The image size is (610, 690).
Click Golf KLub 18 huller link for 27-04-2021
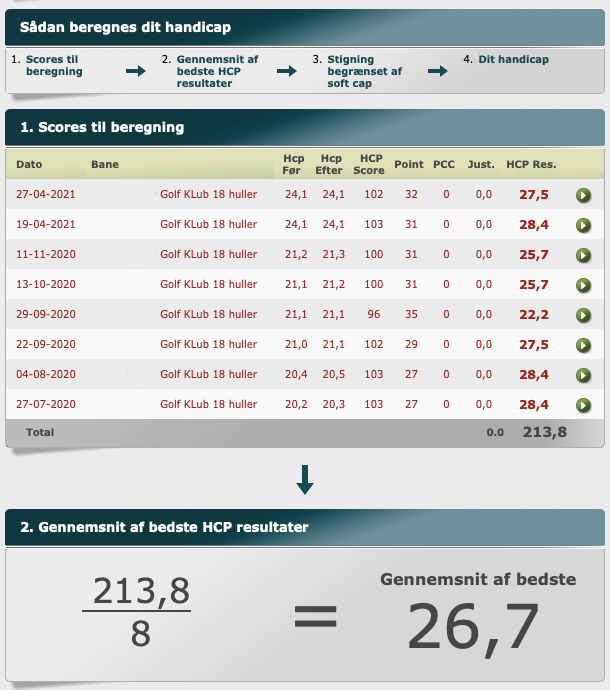coord(208,195)
